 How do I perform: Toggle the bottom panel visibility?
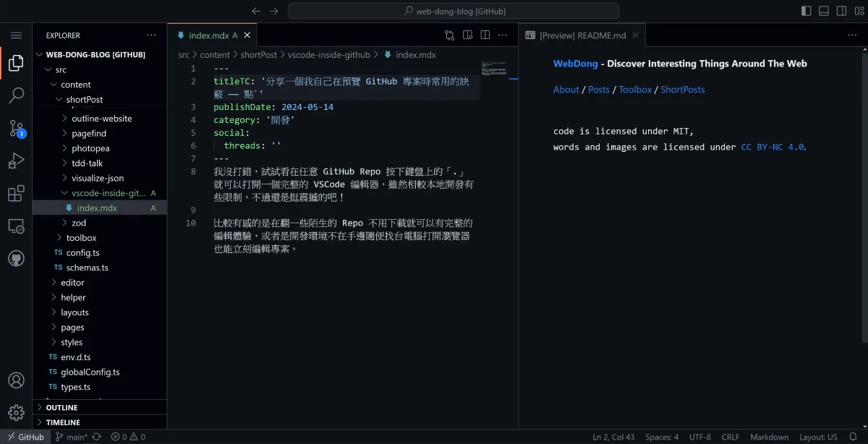[x=824, y=11]
